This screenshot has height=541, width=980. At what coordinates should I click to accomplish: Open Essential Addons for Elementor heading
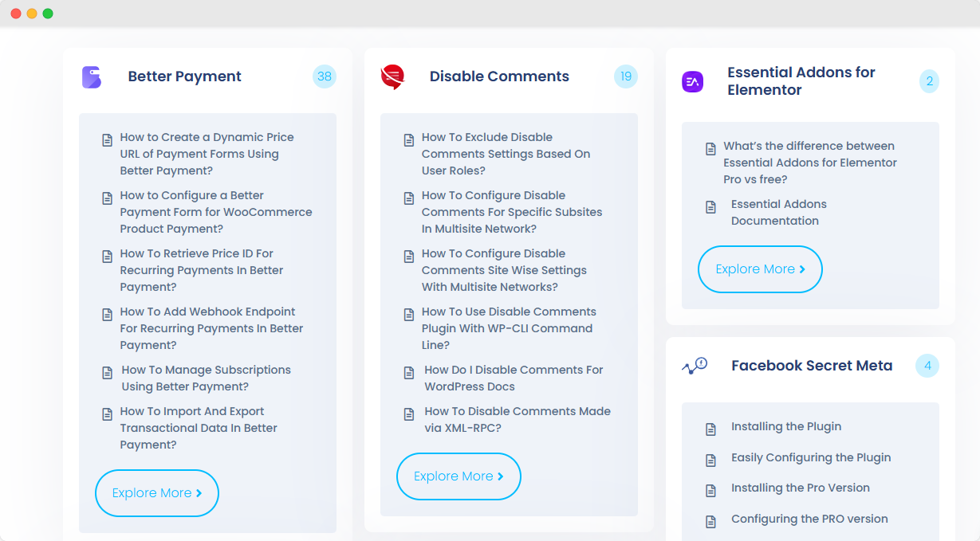tap(801, 81)
